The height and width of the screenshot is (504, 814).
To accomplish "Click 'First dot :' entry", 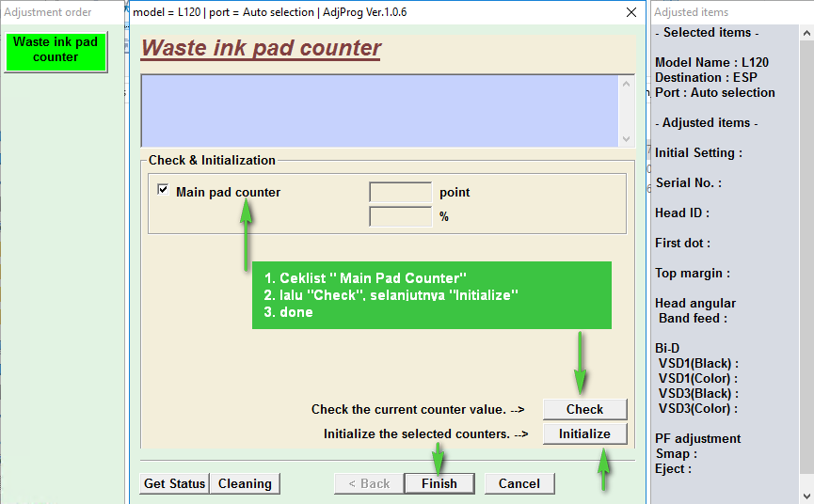I will tap(682, 243).
